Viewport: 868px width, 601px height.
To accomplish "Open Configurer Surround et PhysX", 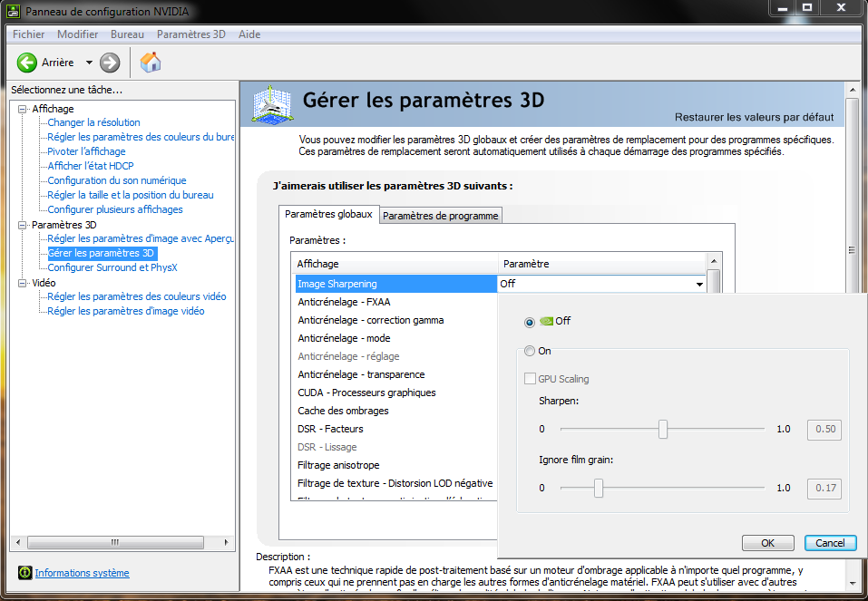I will (112, 267).
